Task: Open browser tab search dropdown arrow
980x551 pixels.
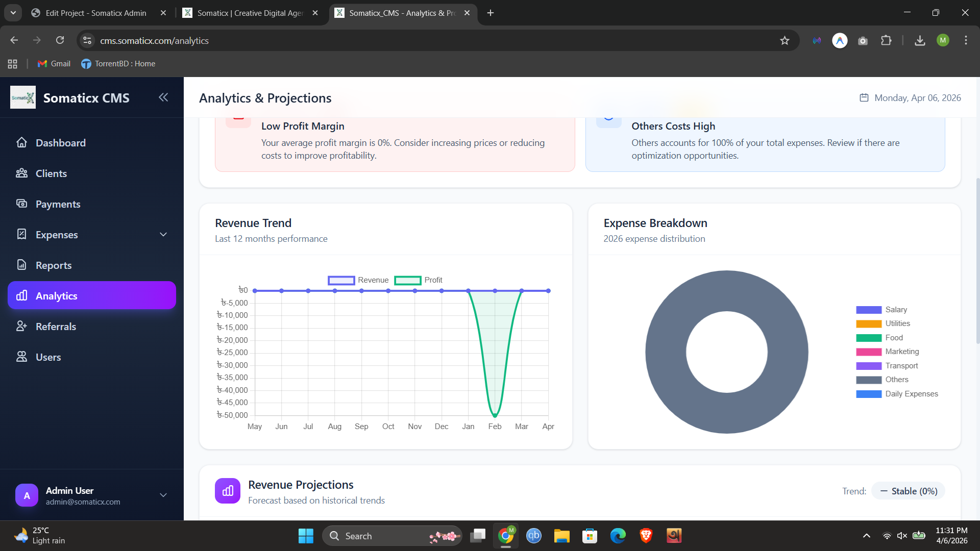Action: [13, 13]
